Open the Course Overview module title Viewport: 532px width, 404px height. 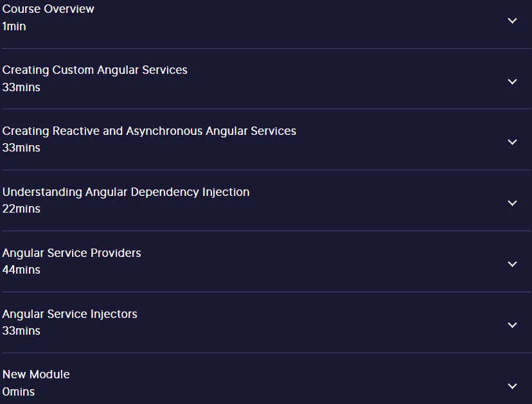pyautogui.click(x=48, y=9)
